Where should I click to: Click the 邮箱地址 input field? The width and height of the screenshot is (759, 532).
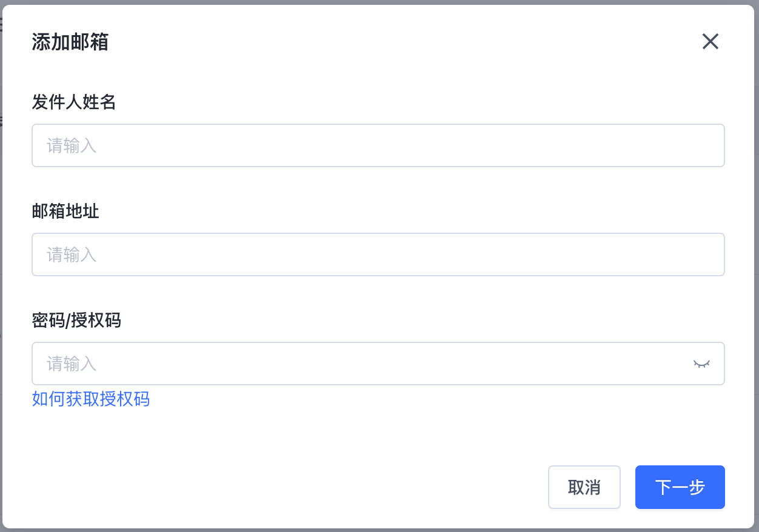[x=378, y=254]
